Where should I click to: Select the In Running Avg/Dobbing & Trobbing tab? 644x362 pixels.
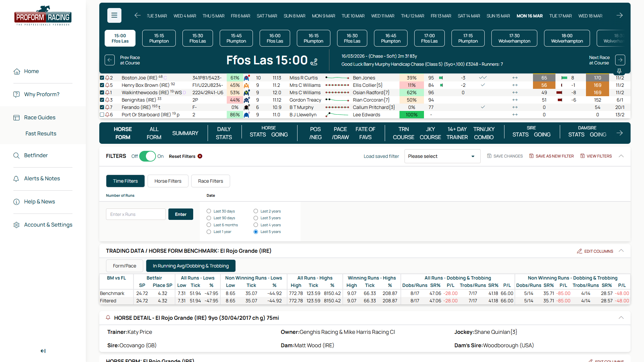[x=191, y=266]
